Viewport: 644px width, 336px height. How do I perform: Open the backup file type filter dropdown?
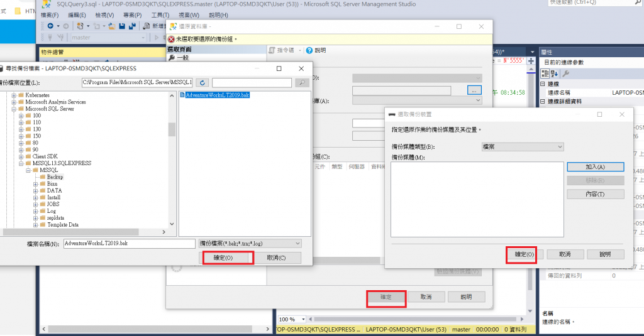coord(297,243)
